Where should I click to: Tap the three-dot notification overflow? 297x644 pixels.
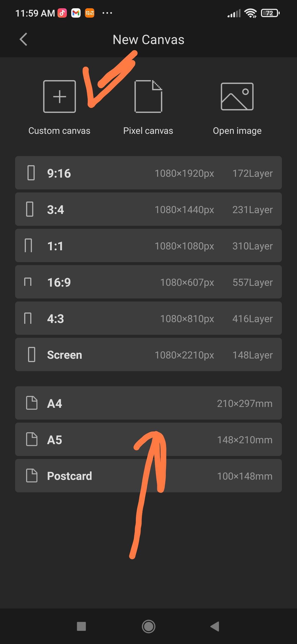pyautogui.click(x=107, y=13)
